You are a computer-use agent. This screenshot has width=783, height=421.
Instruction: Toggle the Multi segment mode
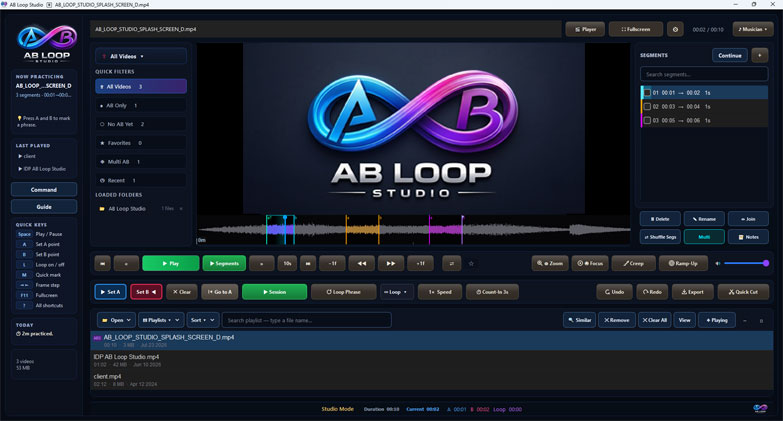pyautogui.click(x=704, y=237)
